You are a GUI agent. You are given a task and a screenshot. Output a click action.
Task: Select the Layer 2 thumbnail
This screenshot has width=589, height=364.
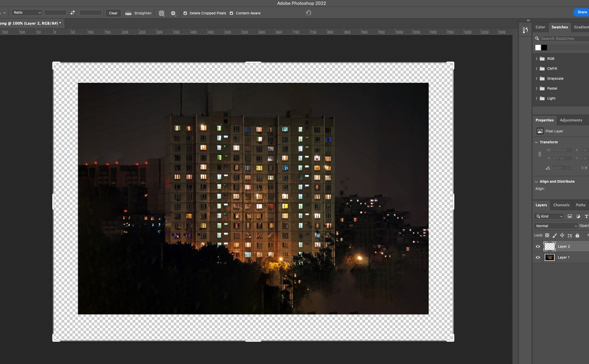[x=549, y=246]
